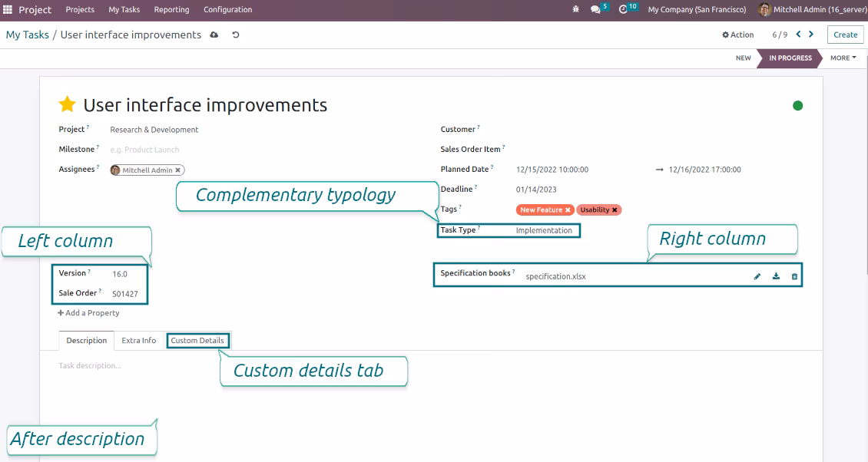
Task: Click Add a Property link
Action: [88, 313]
